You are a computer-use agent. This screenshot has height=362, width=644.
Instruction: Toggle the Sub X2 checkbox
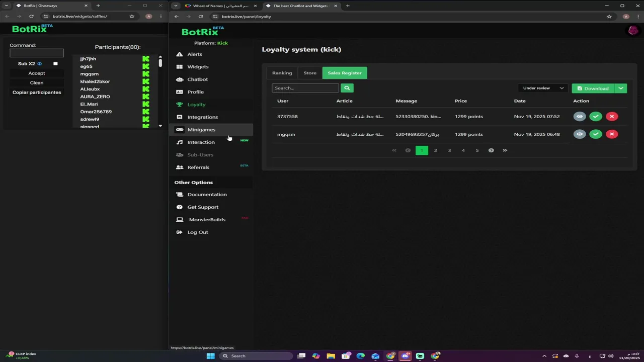[55, 64]
